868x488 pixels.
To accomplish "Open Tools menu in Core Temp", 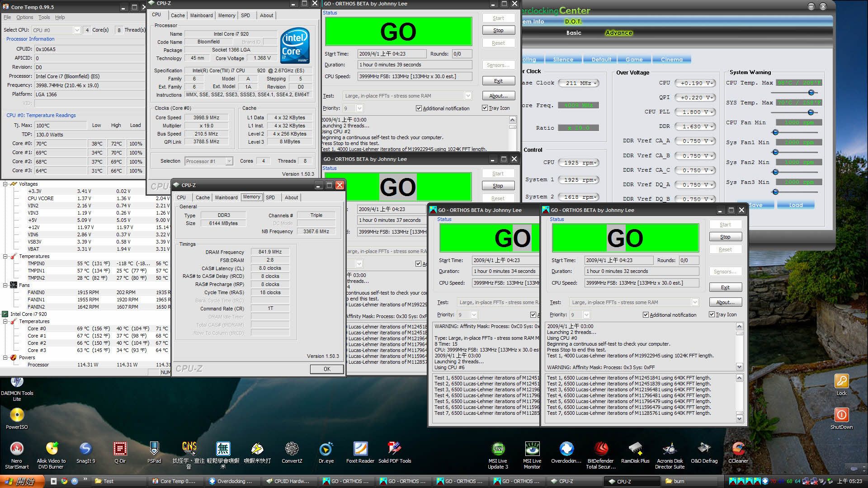I will [x=44, y=18].
